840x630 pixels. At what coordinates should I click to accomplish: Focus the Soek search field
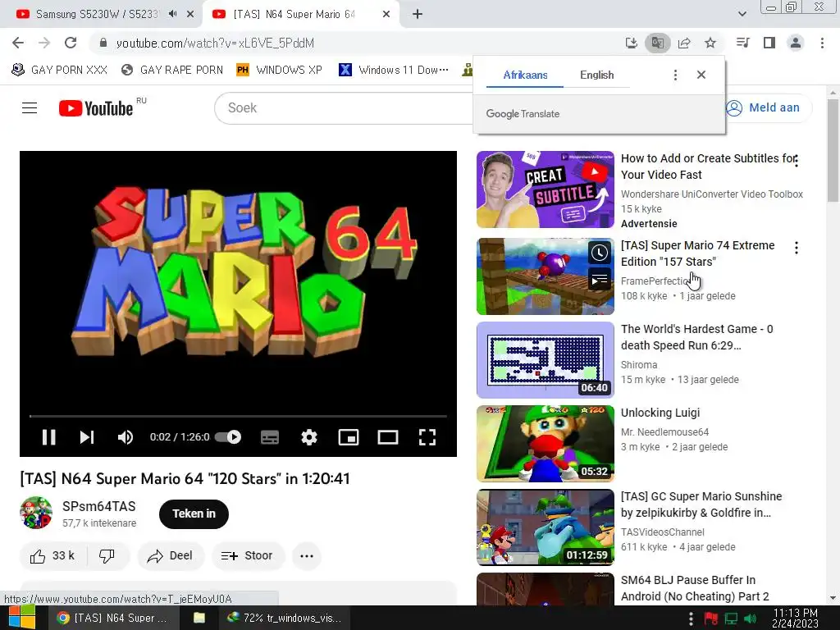pyautogui.click(x=344, y=108)
